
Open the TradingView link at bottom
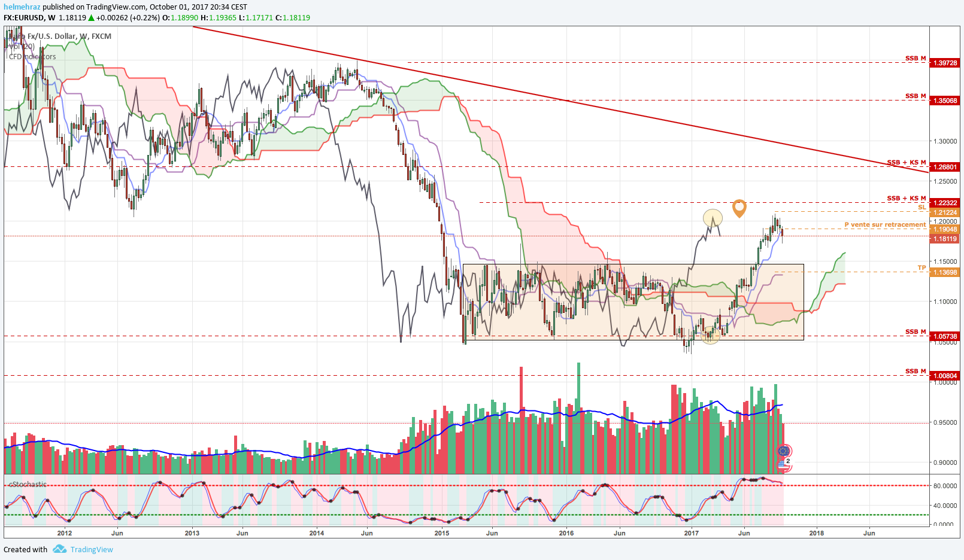click(x=92, y=550)
